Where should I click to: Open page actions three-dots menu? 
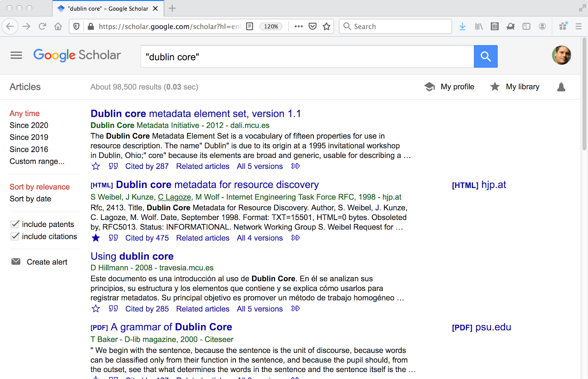(298, 26)
